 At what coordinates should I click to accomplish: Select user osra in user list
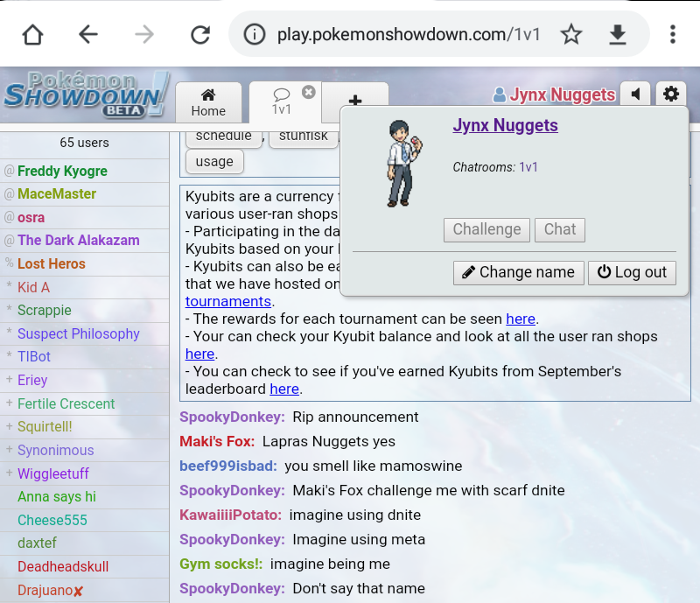coord(84,217)
